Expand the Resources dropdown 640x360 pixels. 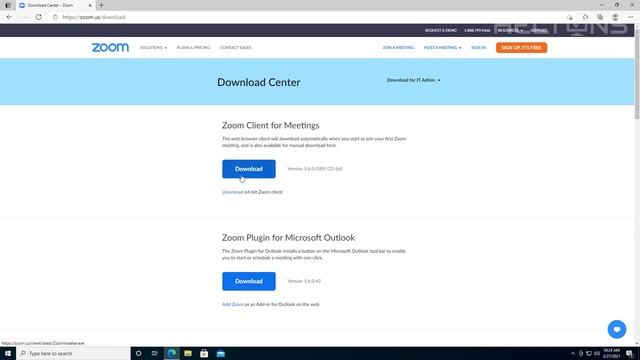click(x=510, y=31)
